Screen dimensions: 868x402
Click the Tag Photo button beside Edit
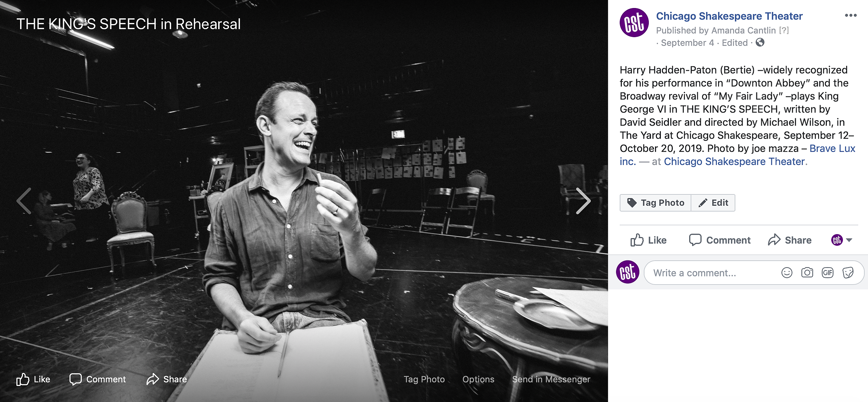click(x=655, y=203)
